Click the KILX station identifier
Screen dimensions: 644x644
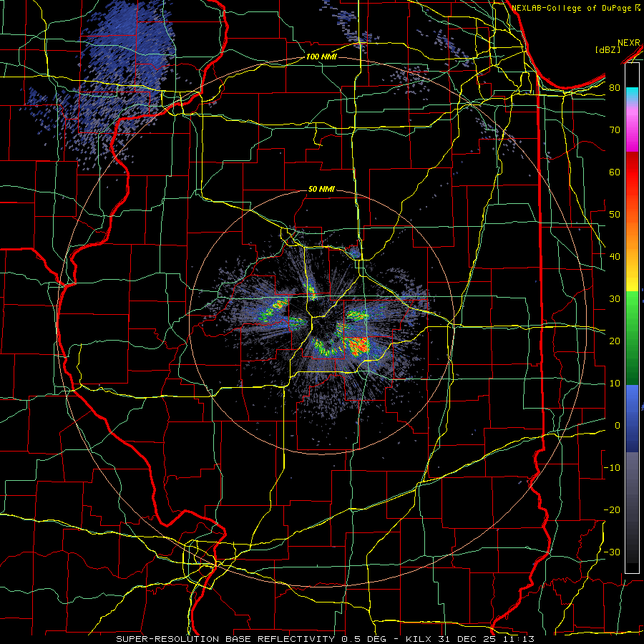click(418, 639)
